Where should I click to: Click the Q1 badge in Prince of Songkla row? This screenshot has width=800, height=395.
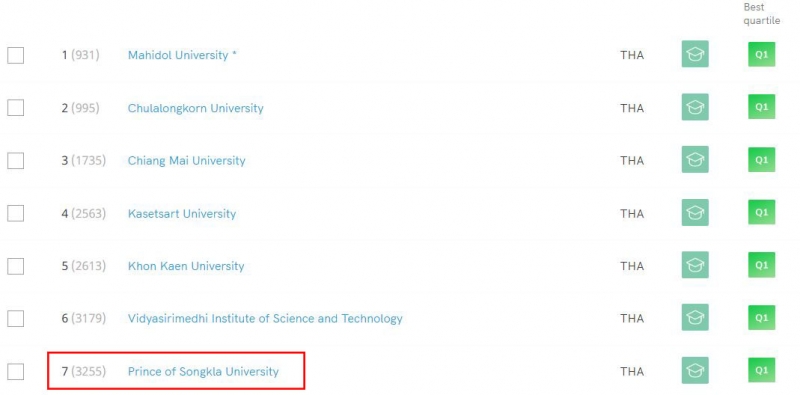tap(761, 371)
